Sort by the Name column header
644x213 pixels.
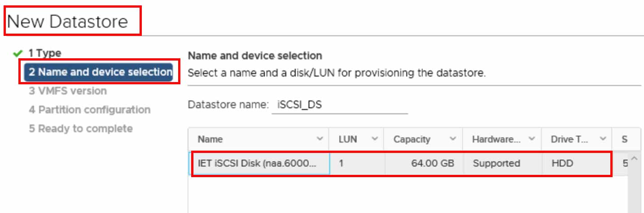pos(210,139)
